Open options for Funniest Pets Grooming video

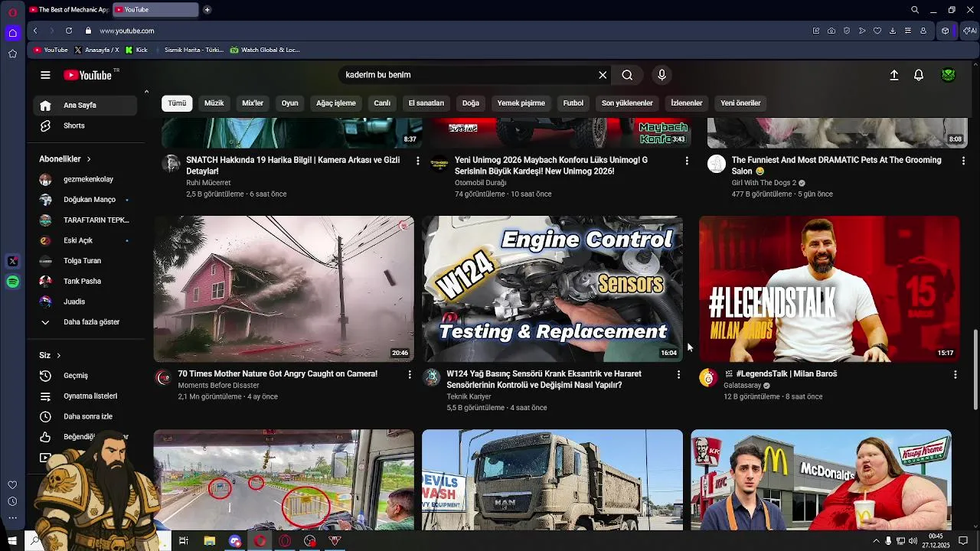[x=963, y=161]
